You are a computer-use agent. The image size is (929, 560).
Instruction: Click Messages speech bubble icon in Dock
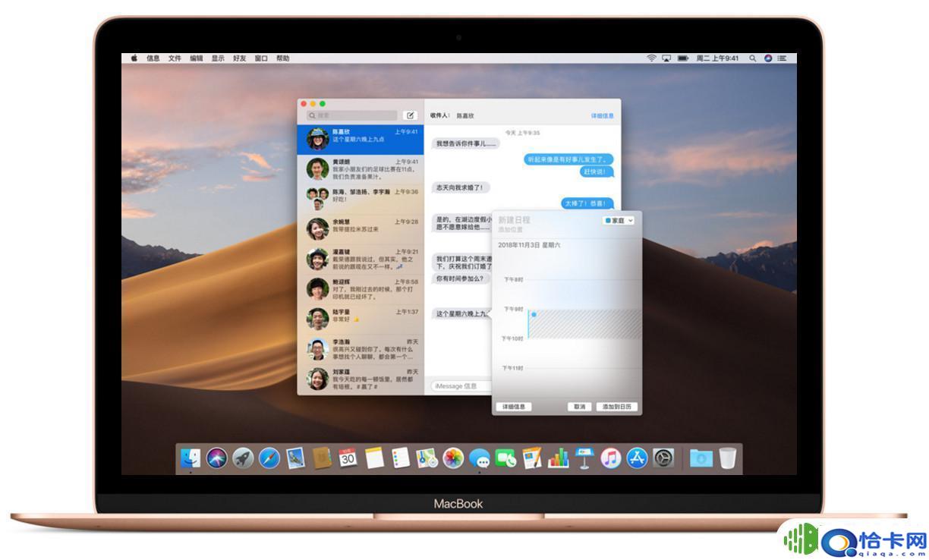coord(480,458)
